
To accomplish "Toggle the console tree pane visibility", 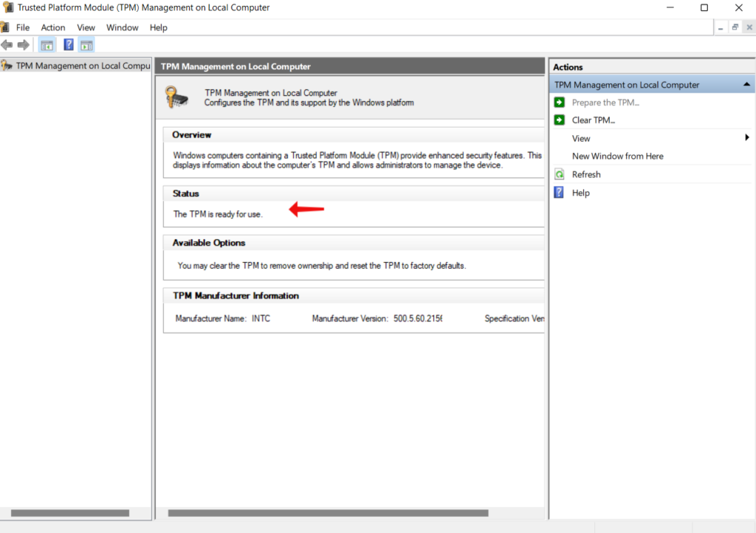I will tap(47, 44).
